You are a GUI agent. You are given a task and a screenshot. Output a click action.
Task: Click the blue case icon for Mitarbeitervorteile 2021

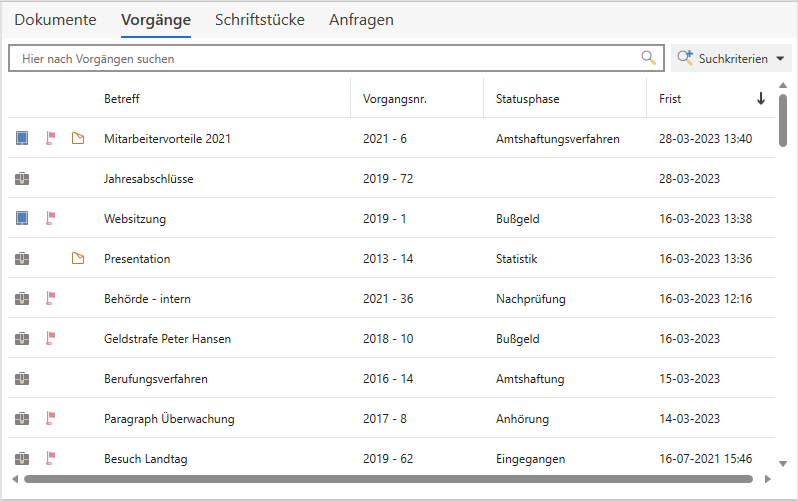22,138
